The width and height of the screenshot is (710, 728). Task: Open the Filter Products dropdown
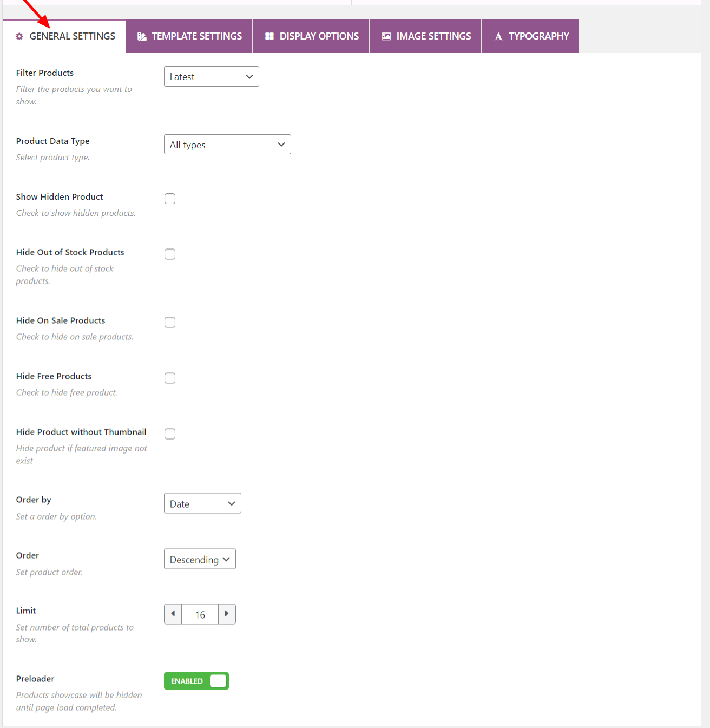coord(211,76)
